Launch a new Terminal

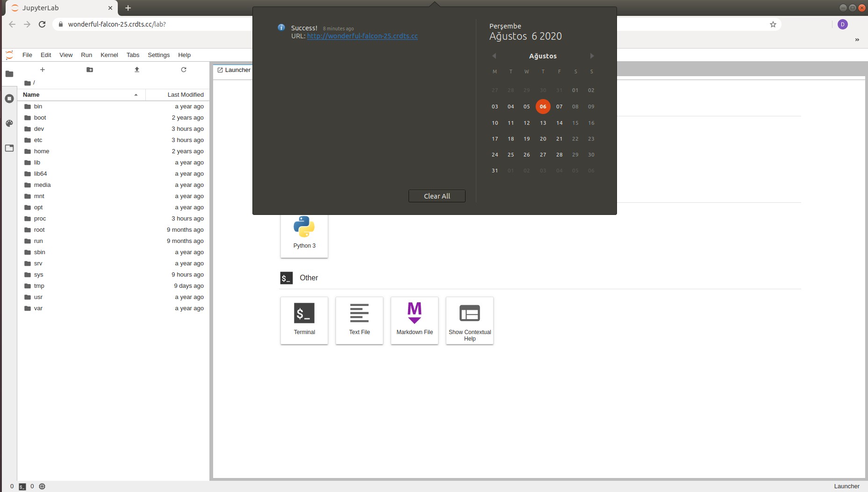pos(304,321)
